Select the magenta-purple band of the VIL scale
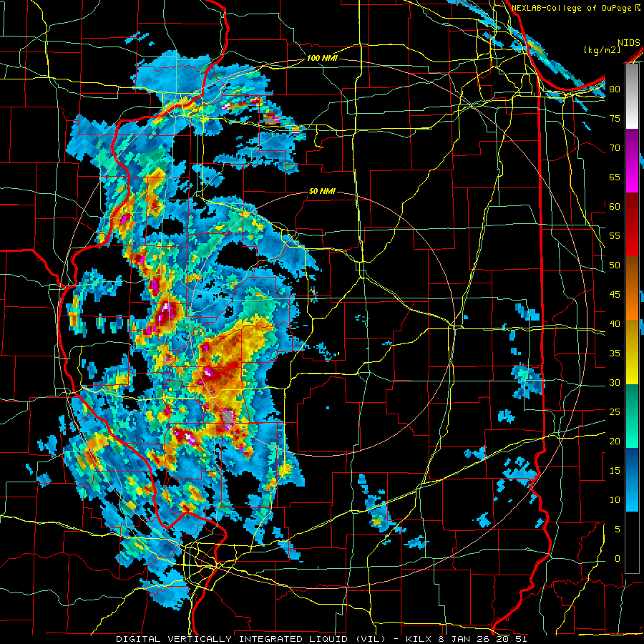This screenshot has height=644, width=644. pyautogui.click(x=632, y=161)
